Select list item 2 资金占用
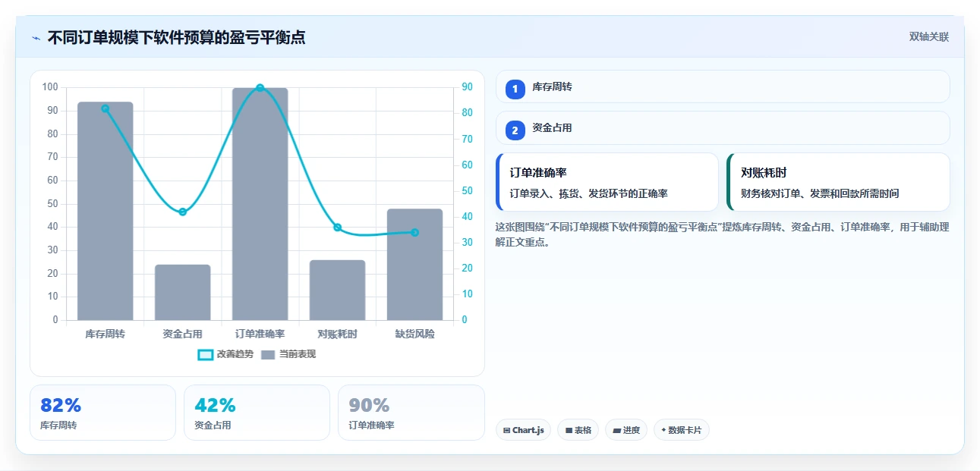980x471 pixels. (723, 128)
